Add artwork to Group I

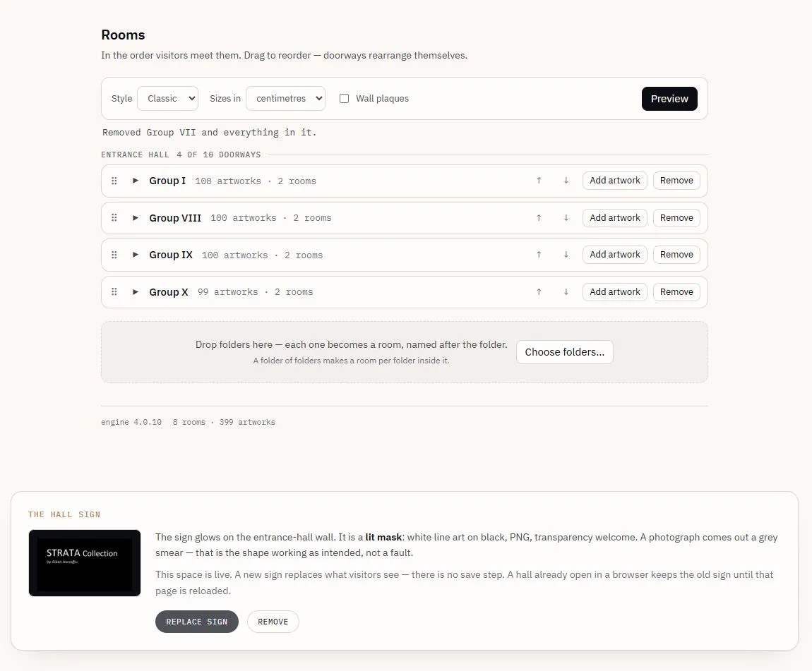[x=615, y=181]
